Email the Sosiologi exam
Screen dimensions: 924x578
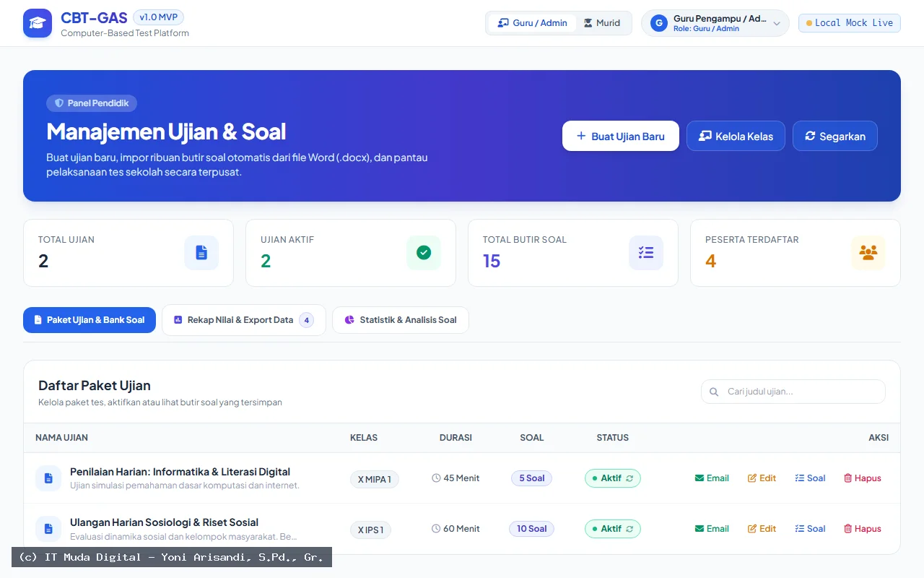pos(712,529)
